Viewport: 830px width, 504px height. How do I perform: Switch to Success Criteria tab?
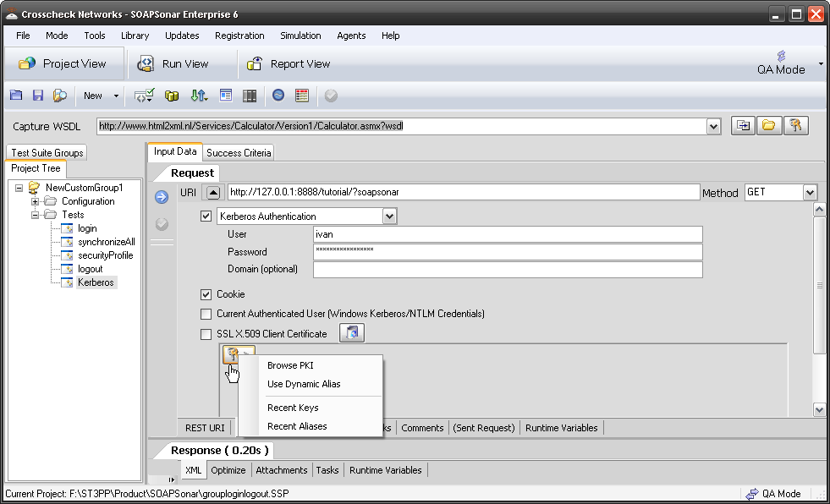pos(239,153)
